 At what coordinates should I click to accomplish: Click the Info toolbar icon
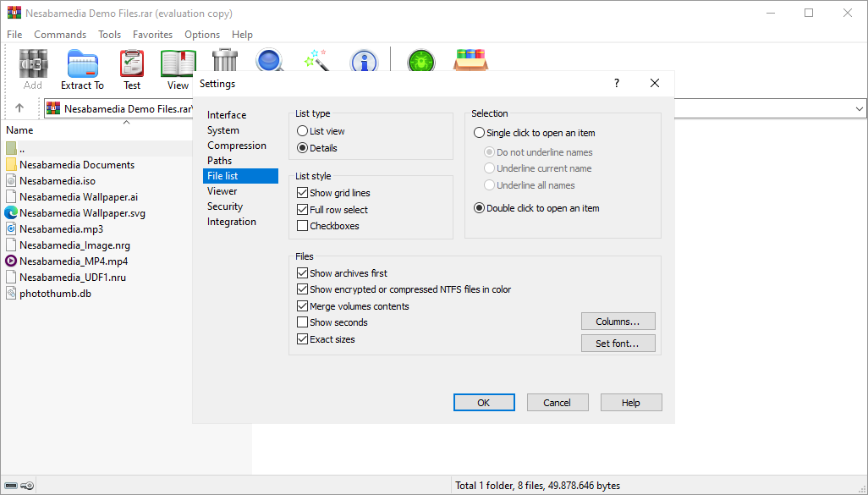pos(364,60)
